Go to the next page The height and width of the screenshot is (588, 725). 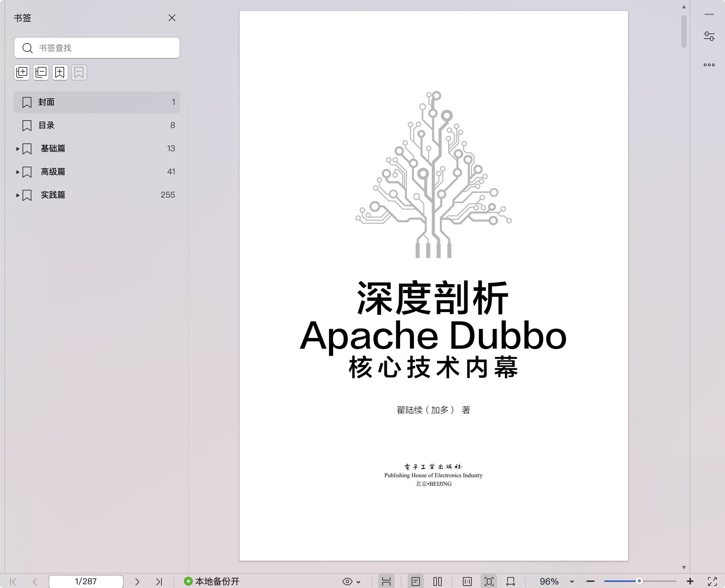click(137, 582)
